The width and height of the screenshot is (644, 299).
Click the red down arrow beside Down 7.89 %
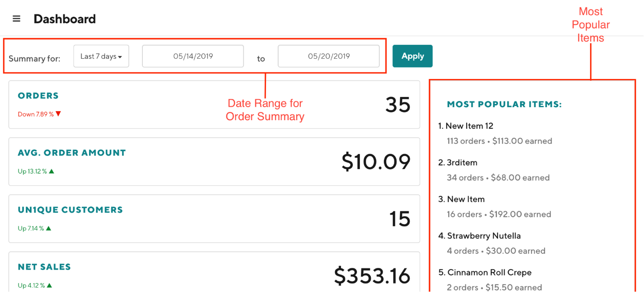58,114
